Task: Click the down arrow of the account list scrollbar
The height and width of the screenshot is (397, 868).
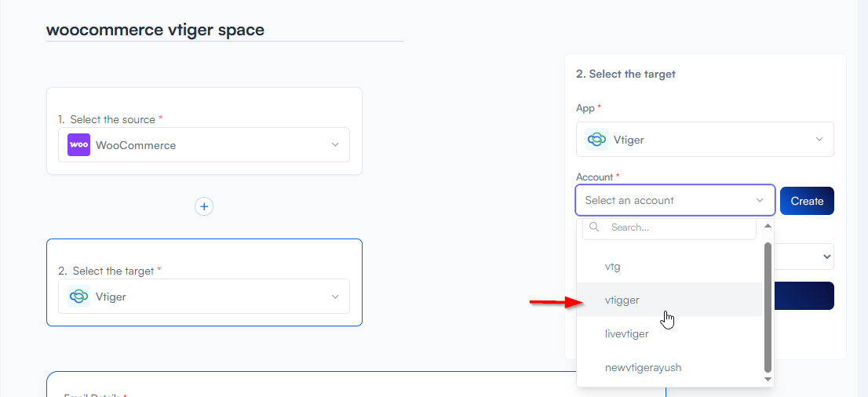Action: (x=768, y=379)
